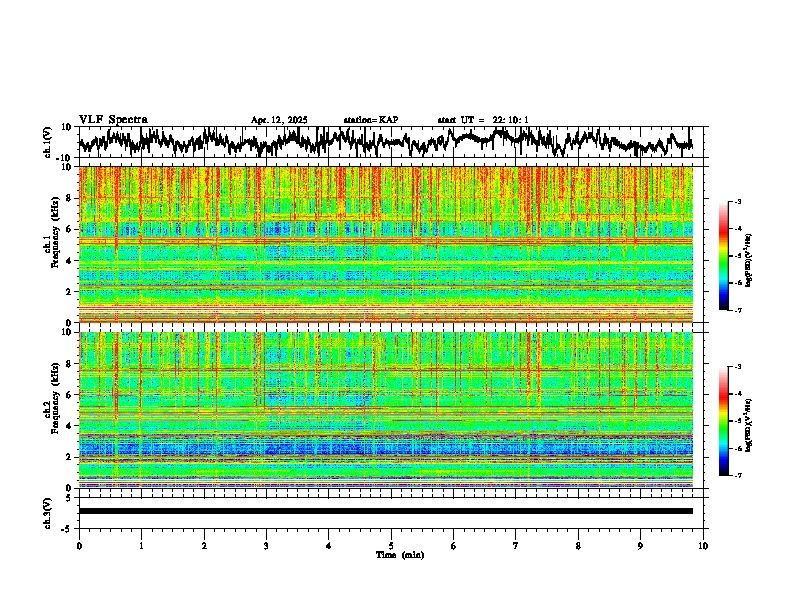This screenshot has width=792, height=612.
Task: Click the ch.2 "Frequency (kHz)" axis label
Action: (55, 397)
